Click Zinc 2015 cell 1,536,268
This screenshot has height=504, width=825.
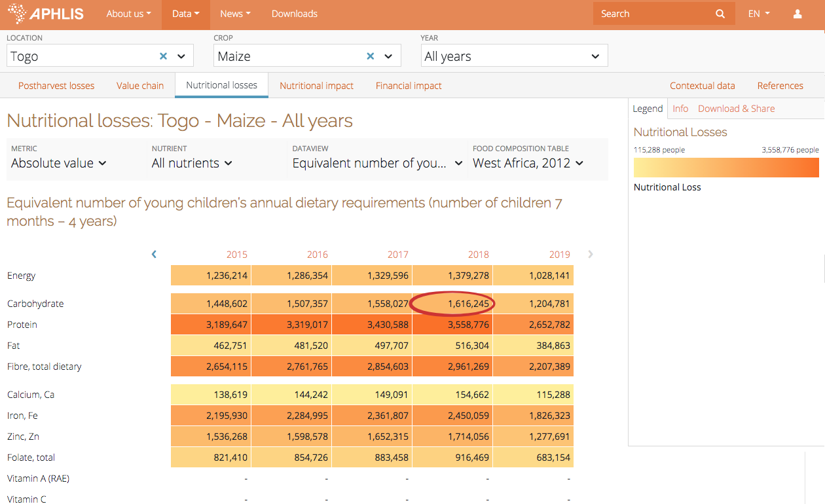coord(211,437)
